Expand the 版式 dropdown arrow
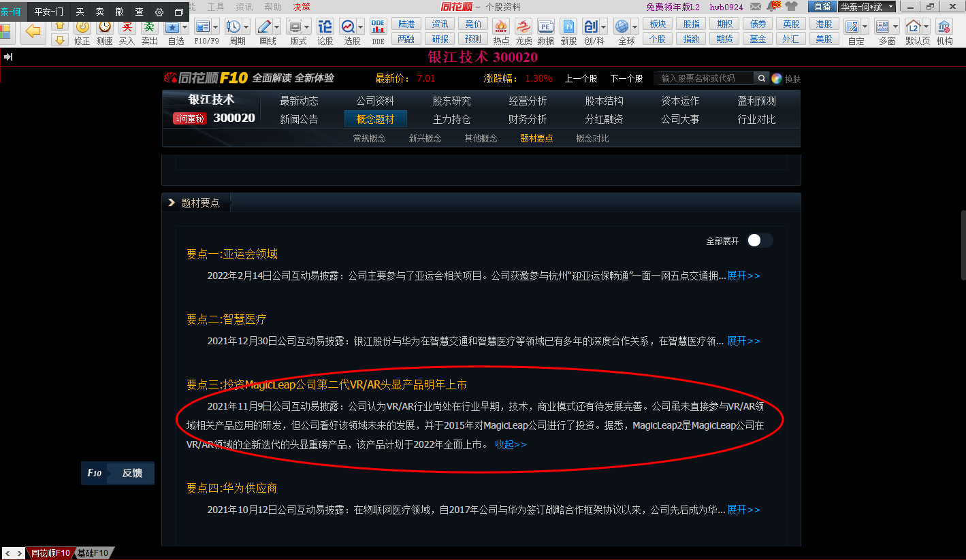 coord(307,28)
